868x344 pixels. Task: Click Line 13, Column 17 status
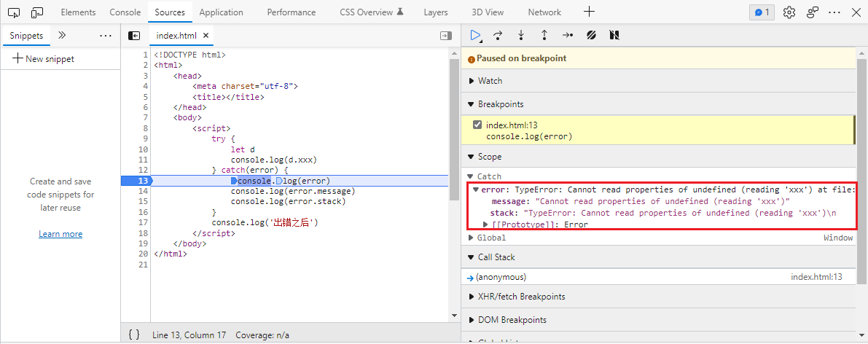coord(189,335)
